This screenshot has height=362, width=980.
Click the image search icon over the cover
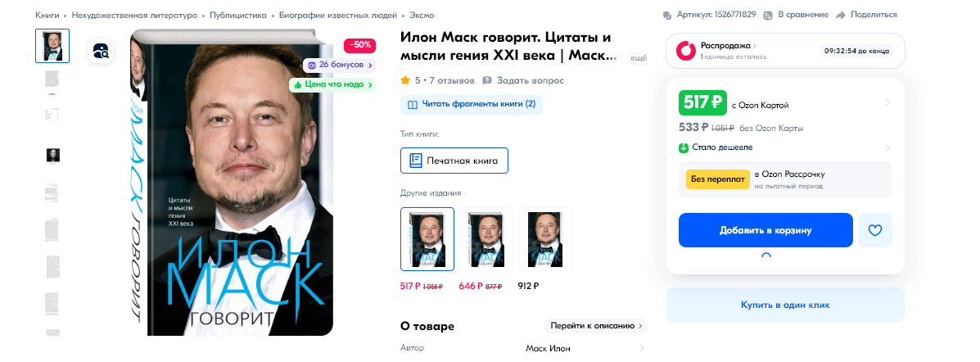pos(102,51)
